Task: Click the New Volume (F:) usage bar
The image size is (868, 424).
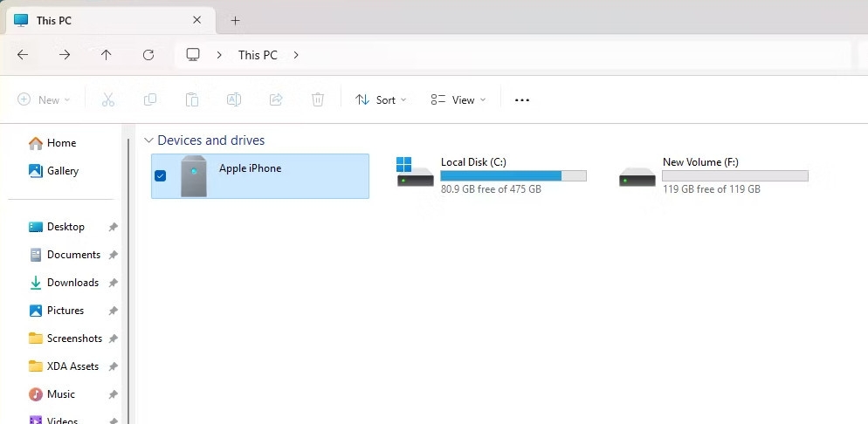Action: (x=735, y=175)
